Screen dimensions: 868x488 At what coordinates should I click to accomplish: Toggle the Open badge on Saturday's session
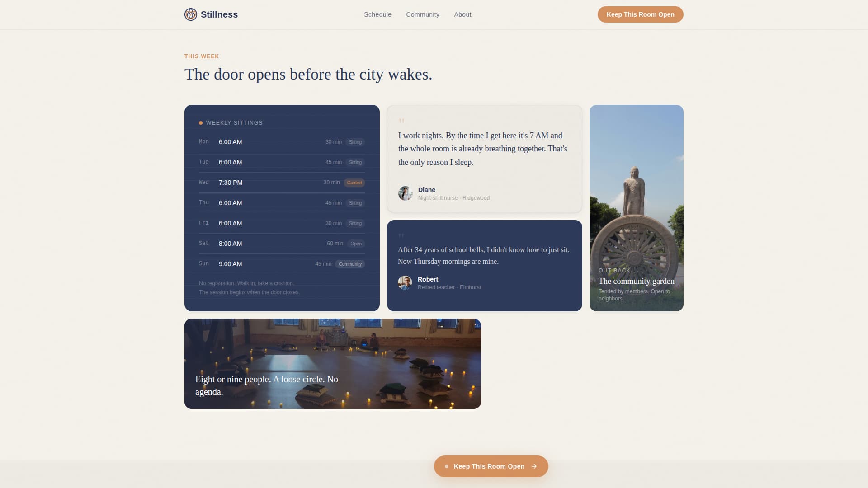[x=356, y=244]
